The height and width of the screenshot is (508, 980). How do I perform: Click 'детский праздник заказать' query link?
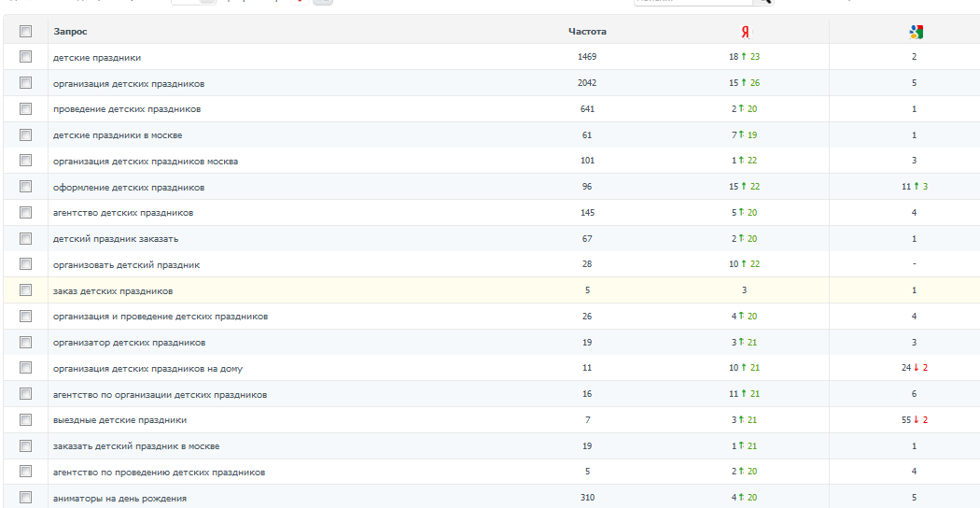[116, 239]
